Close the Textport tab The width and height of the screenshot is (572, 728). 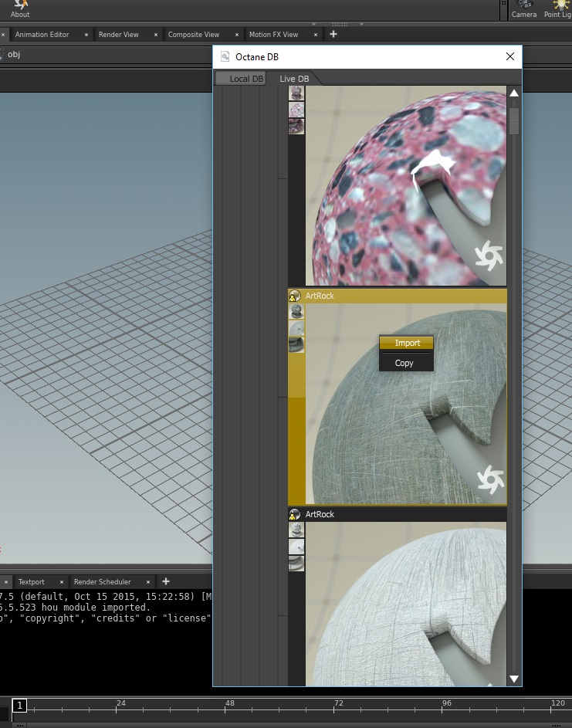coord(61,582)
